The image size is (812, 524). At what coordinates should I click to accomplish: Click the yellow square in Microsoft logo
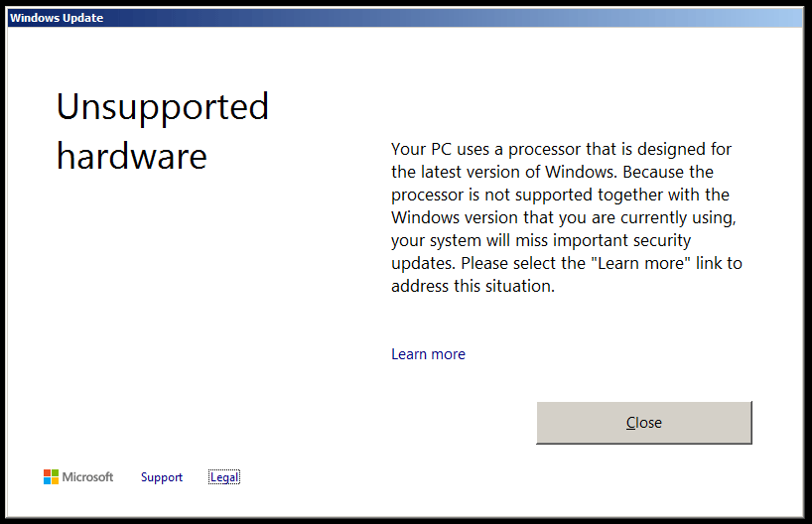pyautogui.click(x=56, y=481)
